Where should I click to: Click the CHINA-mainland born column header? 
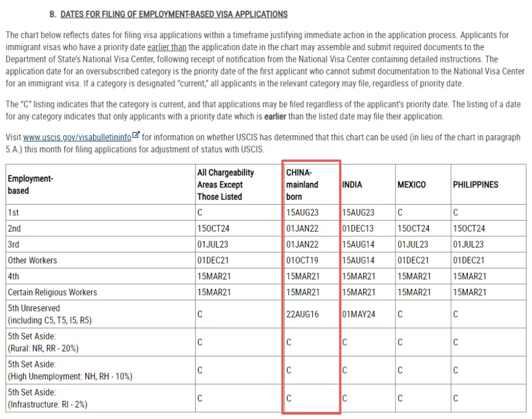click(x=302, y=184)
